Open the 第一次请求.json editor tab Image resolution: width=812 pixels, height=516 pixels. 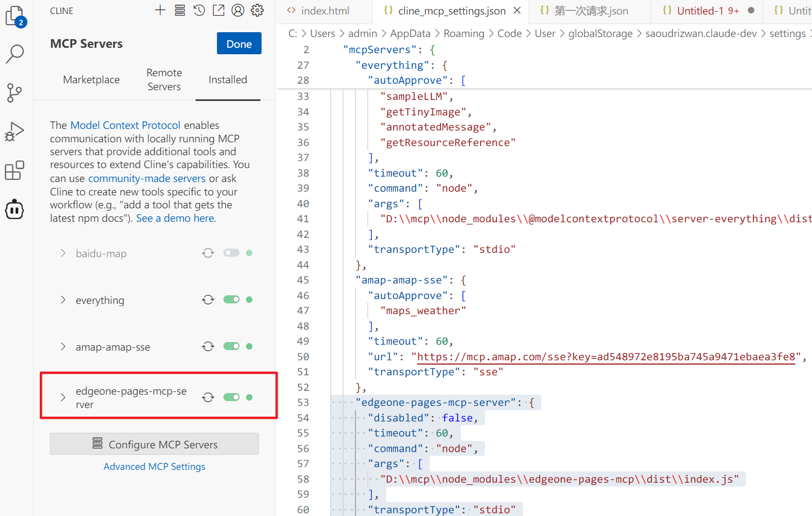[591, 11]
